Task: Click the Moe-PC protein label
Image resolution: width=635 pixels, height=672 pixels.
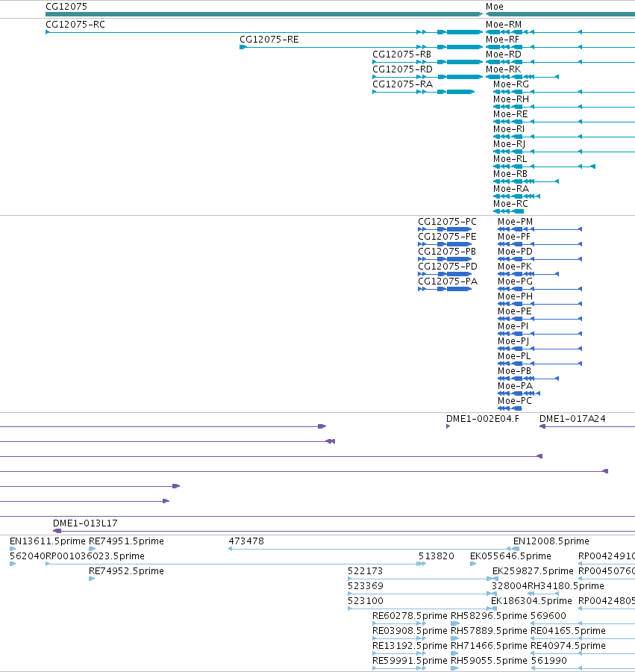Action: 515,401
